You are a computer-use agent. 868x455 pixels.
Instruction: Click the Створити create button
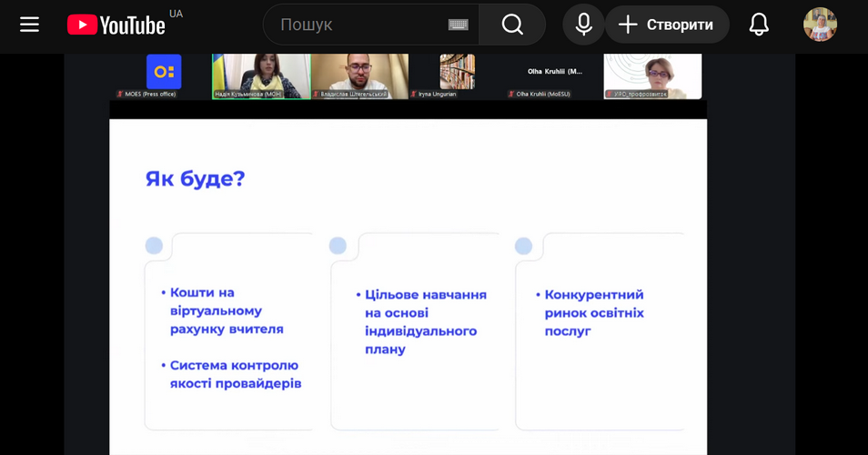click(667, 25)
